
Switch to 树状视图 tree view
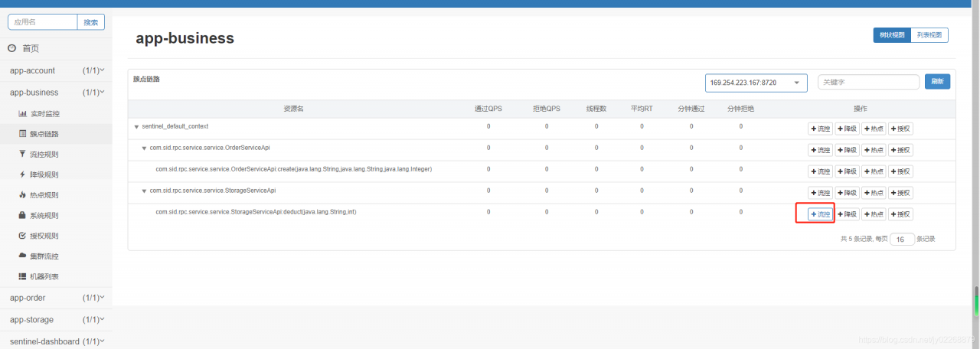pyautogui.click(x=892, y=35)
